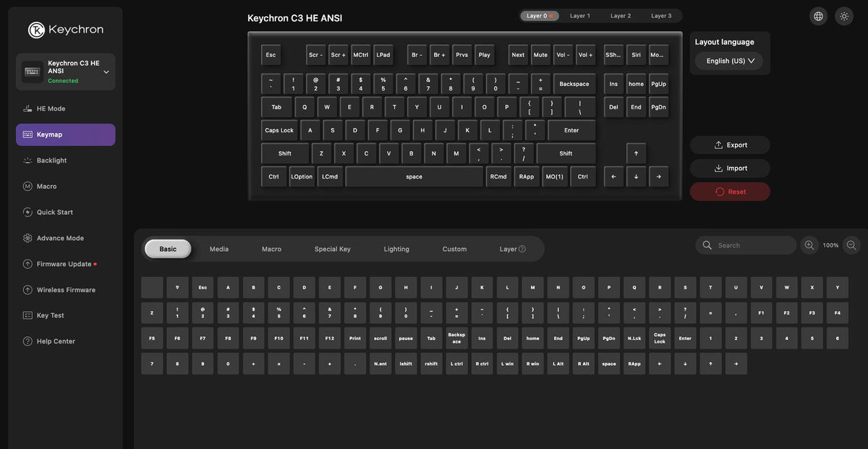The width and height of the screenshot is (868, 449).
Task: Open Firmware Update in the sidebar
Action: point(65,264)
